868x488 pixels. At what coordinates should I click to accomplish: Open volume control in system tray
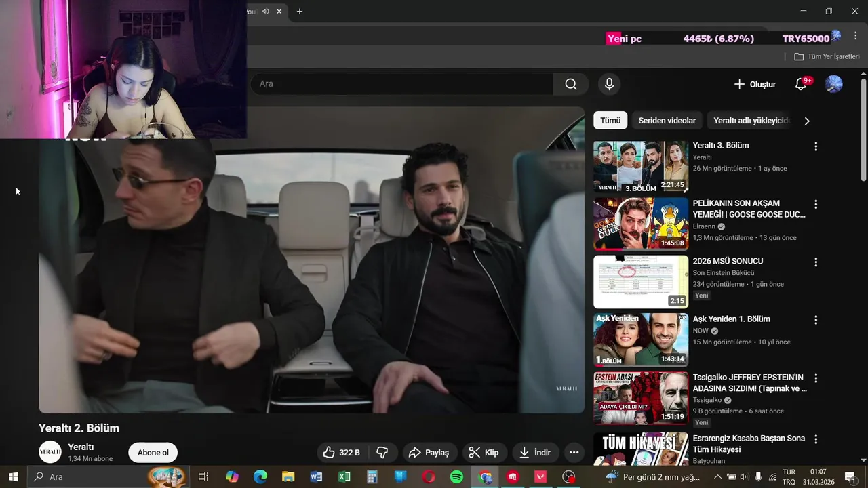744,476
